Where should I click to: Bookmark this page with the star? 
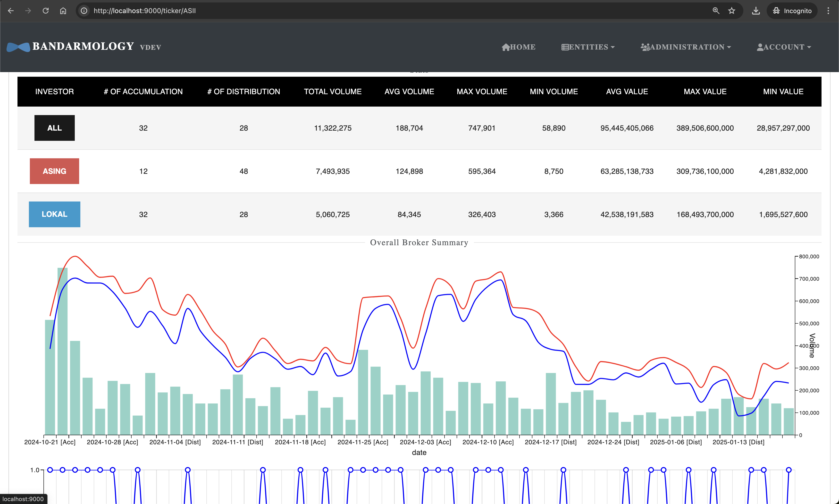tap(732, 10)
